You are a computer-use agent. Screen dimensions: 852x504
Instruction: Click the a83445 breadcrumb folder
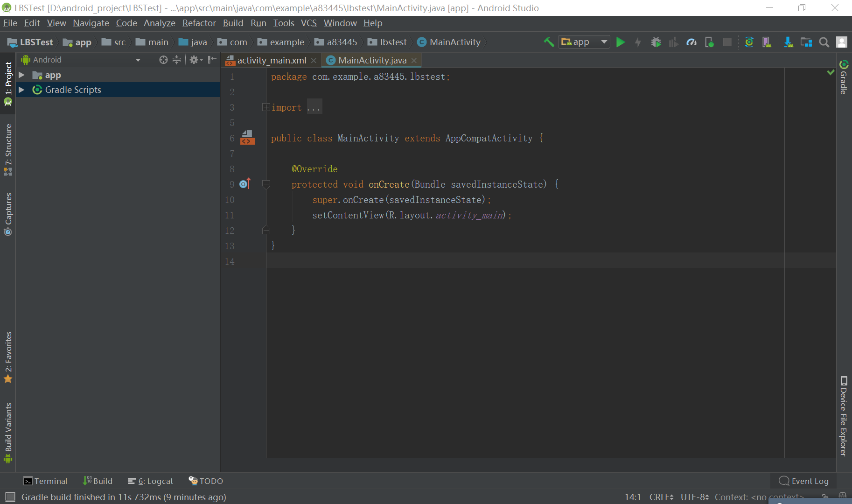tap(336, 42)
